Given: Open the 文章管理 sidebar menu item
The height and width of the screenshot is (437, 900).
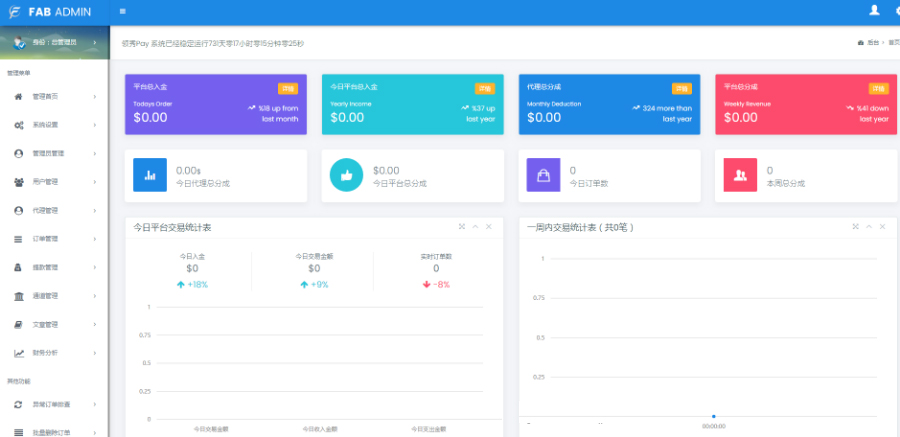Looking at the screenshot, I should (x=55, y=324).
